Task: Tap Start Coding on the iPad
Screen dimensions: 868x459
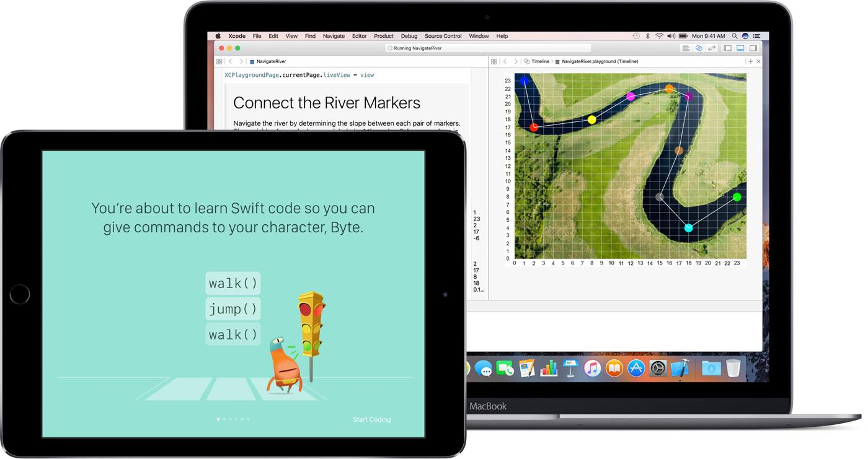Action: point(371,419)
